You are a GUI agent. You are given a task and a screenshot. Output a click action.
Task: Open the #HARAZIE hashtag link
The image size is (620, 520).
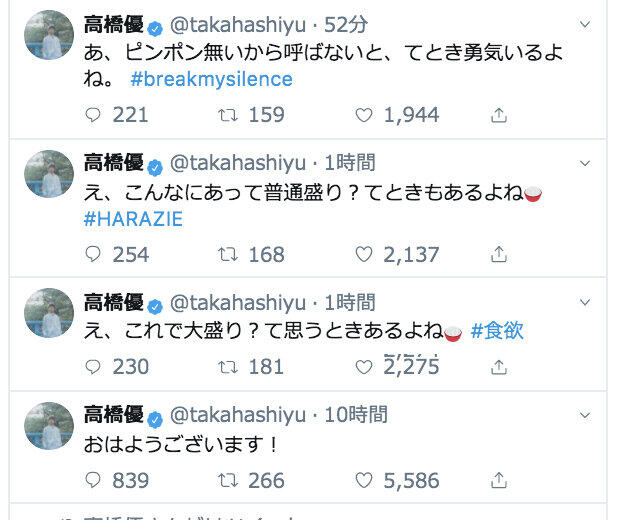pos(134,220)
